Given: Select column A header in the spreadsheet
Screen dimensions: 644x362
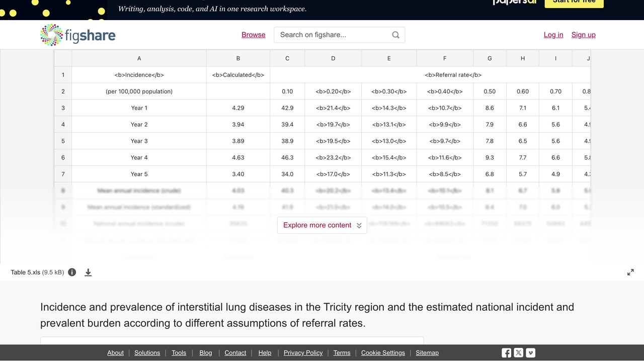Looking at the screenshot, I should pos(139,58).
